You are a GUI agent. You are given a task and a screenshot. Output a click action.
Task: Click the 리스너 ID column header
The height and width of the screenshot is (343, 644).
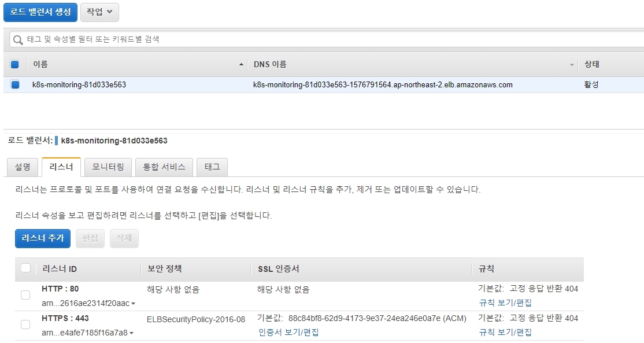pyautogui.click(x=60, y=269)
